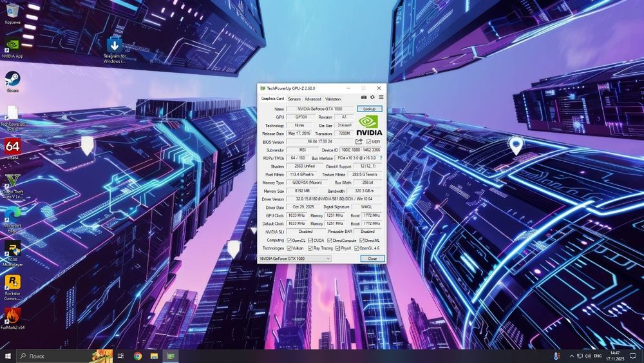Click the Device ID value
This screenshot has width=644, height=363.
tap(361, 150)
